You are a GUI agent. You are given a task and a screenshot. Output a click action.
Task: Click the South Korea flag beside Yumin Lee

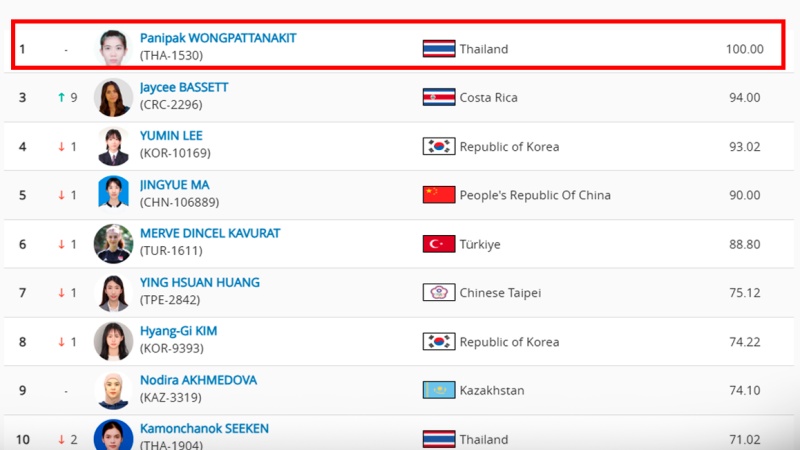pos(439,146)
